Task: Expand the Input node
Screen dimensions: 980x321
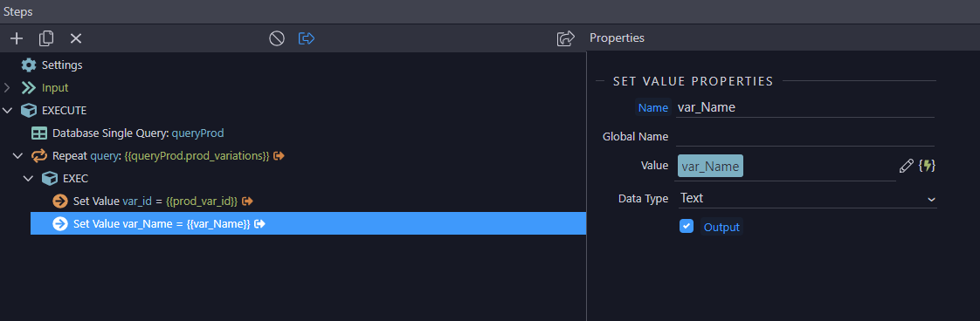Action: [x=8, y=88]
